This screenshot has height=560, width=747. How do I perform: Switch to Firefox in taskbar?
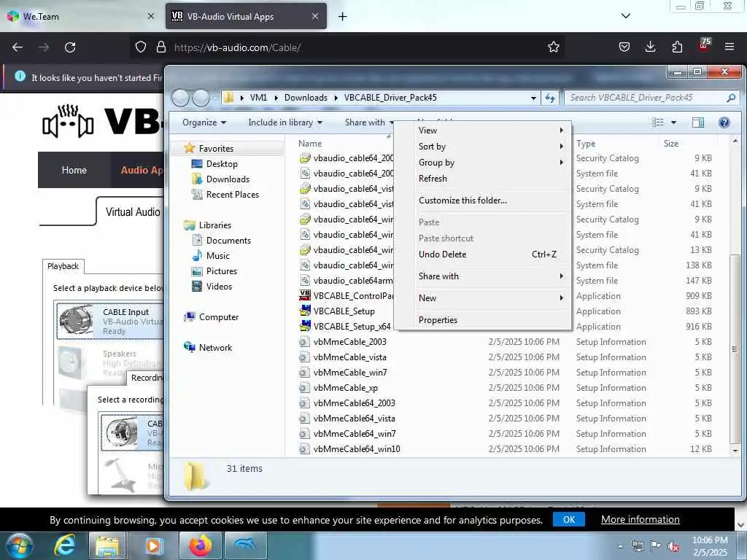point(201,545)
